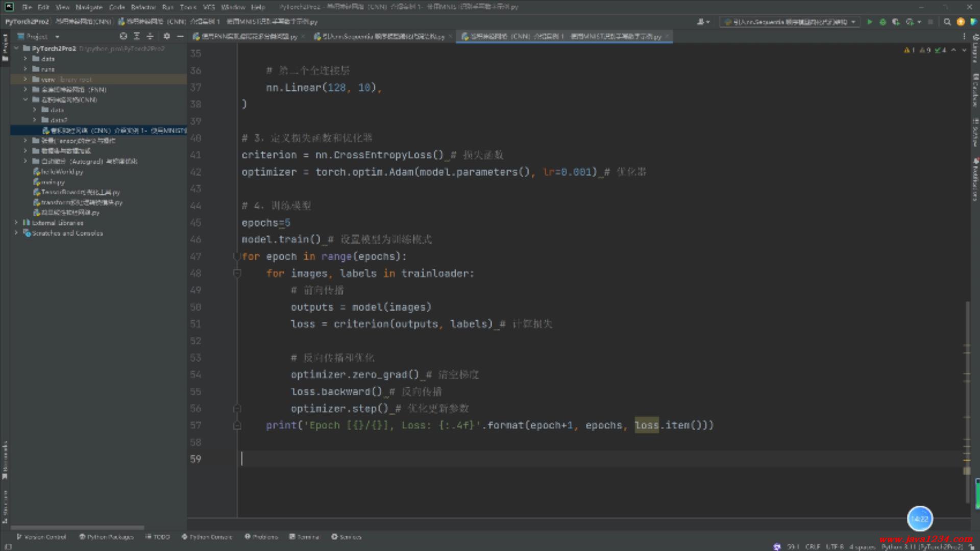This screenshot has width=980, height=551.
Task: Toggle the Project side tool window button
Action: (x=5, y=48)
